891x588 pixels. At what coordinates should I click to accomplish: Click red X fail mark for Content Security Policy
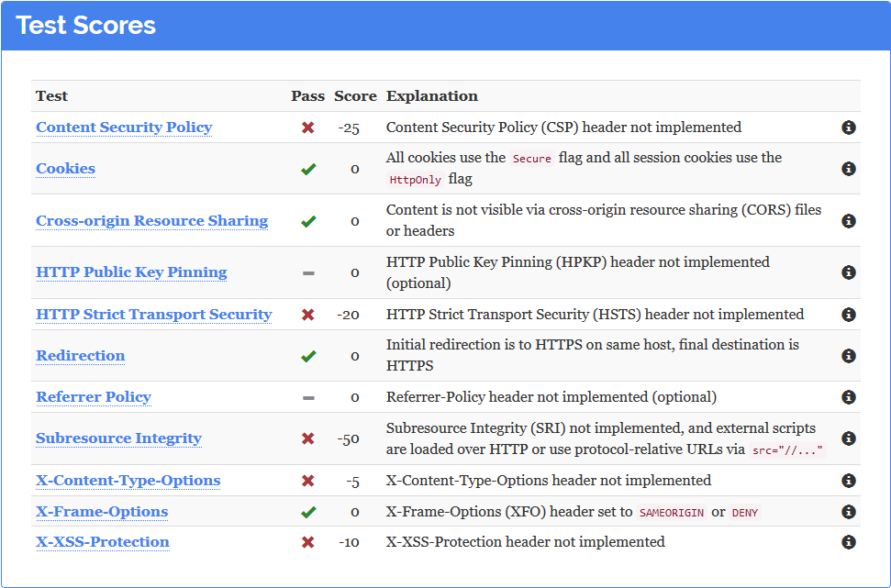308,128
